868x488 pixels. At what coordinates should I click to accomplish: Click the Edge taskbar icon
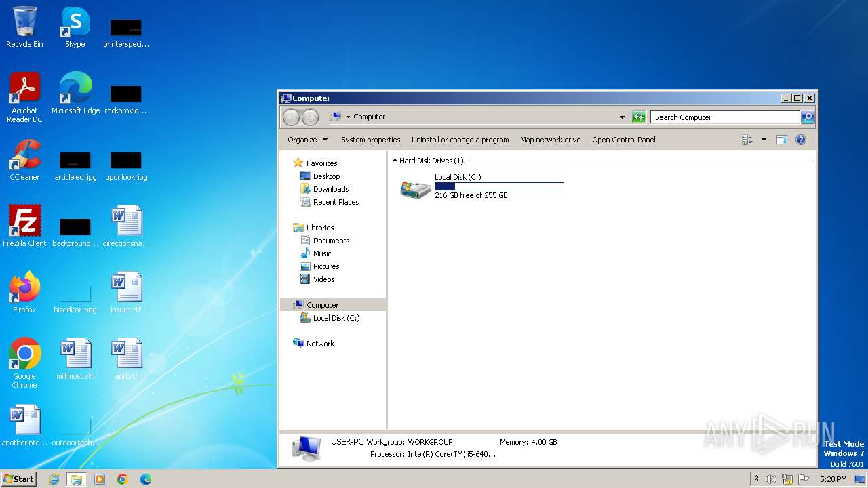[x=145, y=479]
